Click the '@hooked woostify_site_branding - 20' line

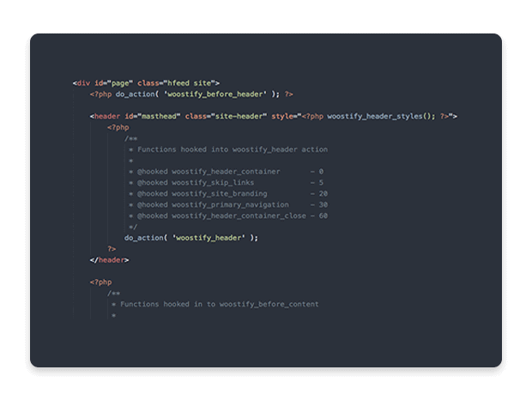click(x=228, y=194)
